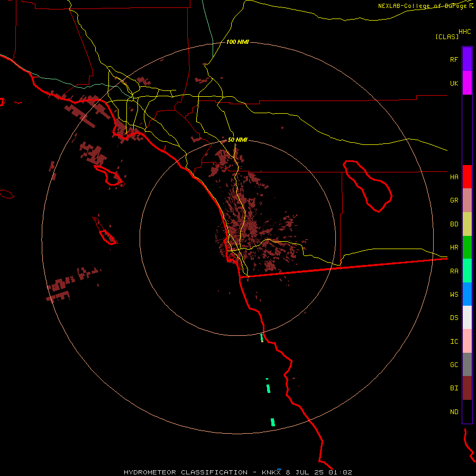
Task: Click the BI legend label
Action: [x=454, y=388]
